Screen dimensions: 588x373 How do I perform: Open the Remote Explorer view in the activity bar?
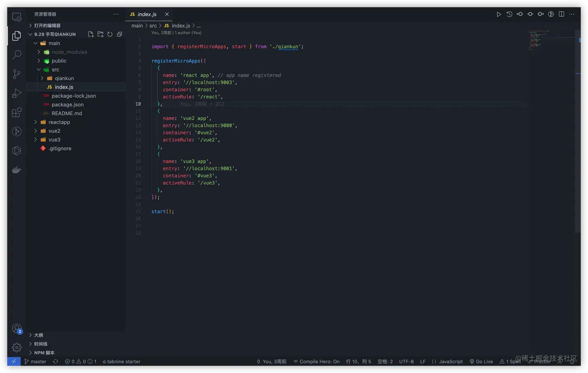[x=17, y=17]
